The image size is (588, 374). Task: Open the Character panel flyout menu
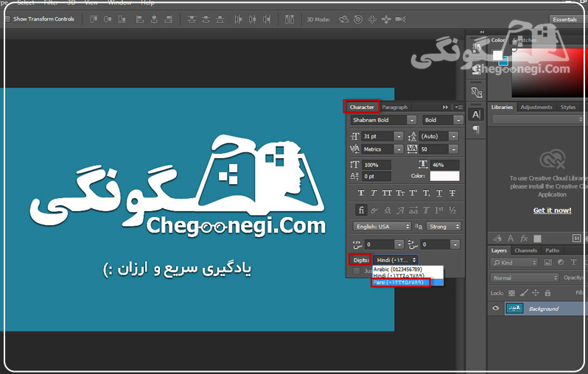[458, 107]
